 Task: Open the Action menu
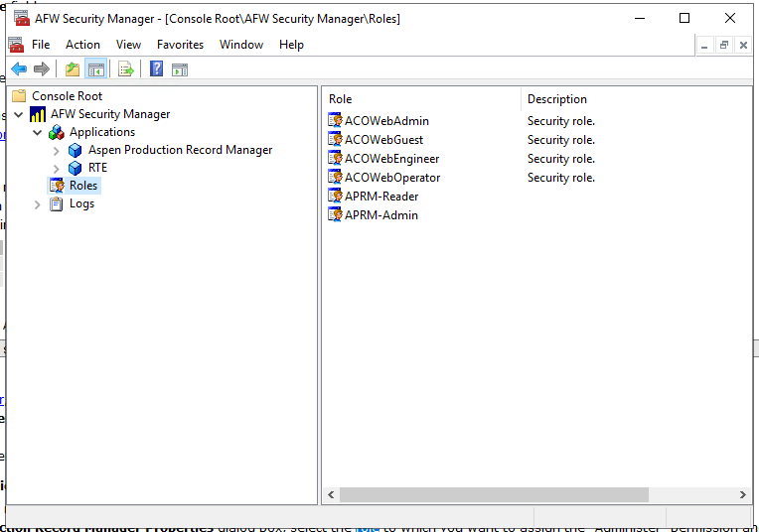[x=82, y=45]
